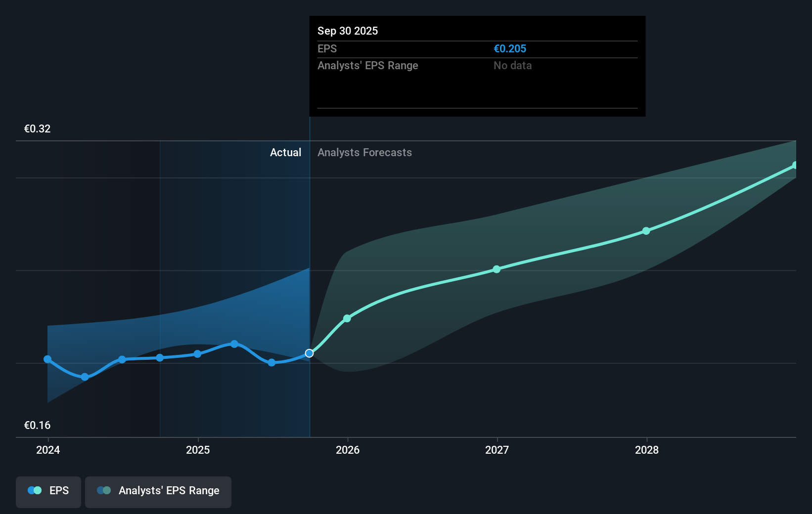Select the early 2024 EPS data point
This screenshot has height=514, width=812.
point(47,359)
